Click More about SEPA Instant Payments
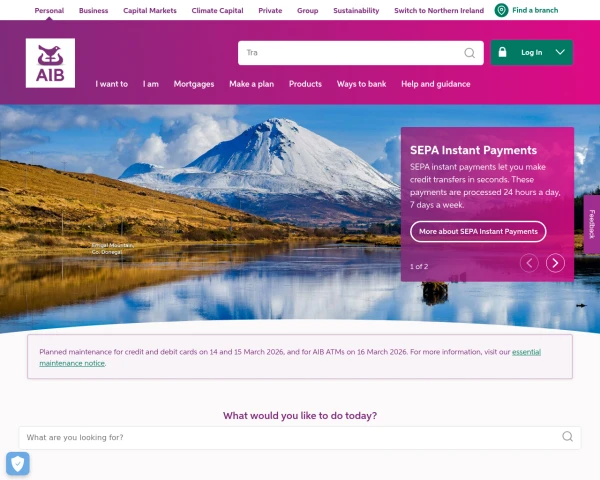This screenshot has width=600, height=480. pos(478,232)
